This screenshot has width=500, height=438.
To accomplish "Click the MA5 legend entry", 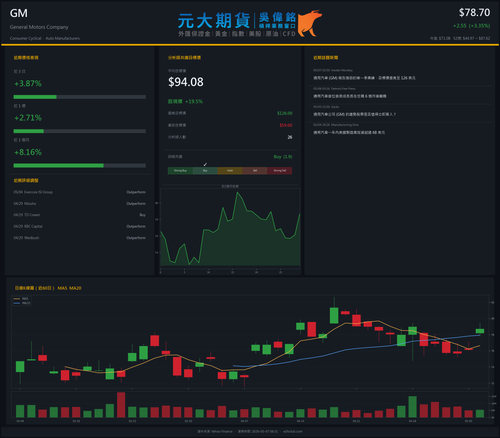I will point(22,299).
